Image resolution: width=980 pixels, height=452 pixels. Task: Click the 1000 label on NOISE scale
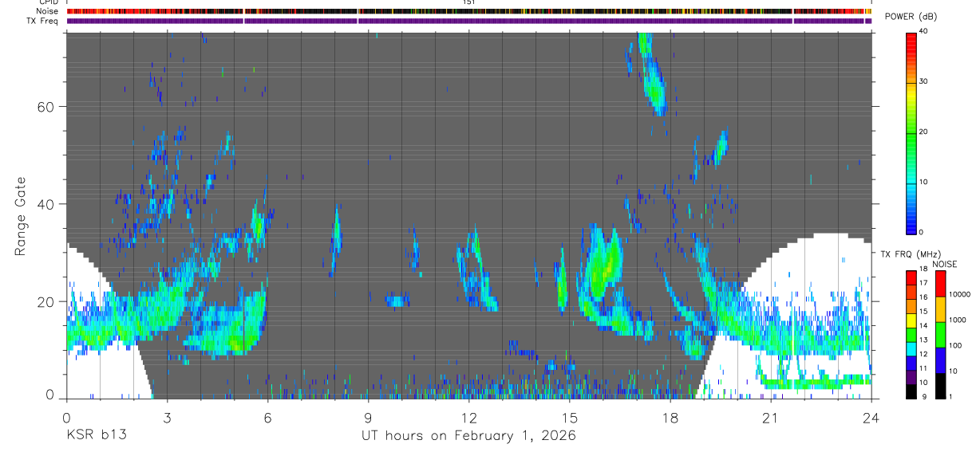coord(958,320)
